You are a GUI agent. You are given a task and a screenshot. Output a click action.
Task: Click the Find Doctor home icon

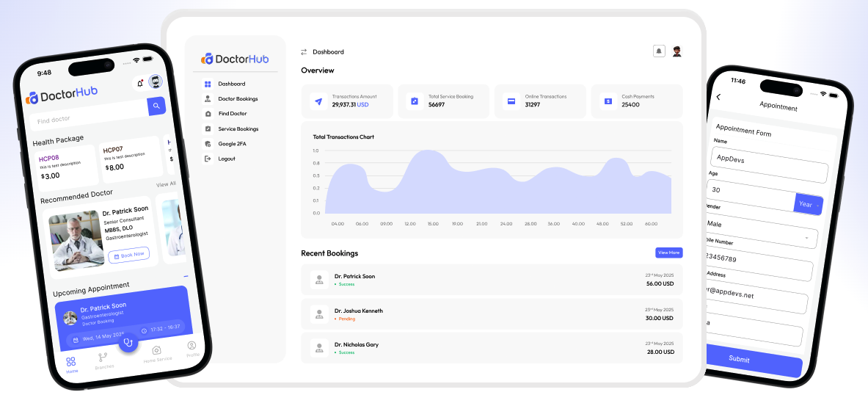tap(208, 114)
